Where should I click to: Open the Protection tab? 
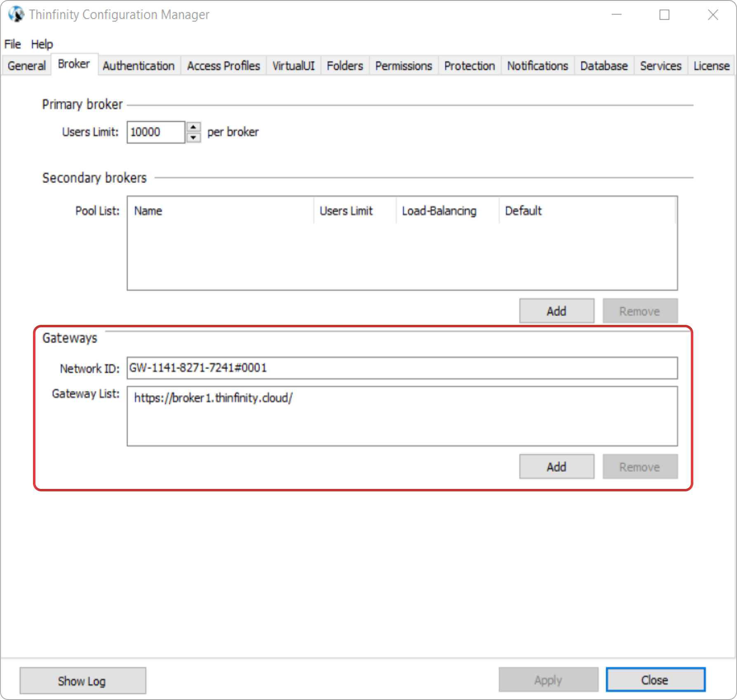pos(469,66)
